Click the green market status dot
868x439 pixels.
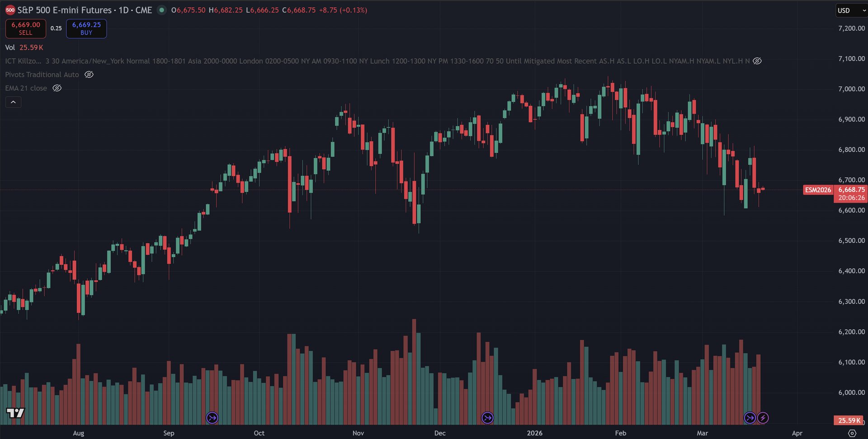tap(161, 10)
